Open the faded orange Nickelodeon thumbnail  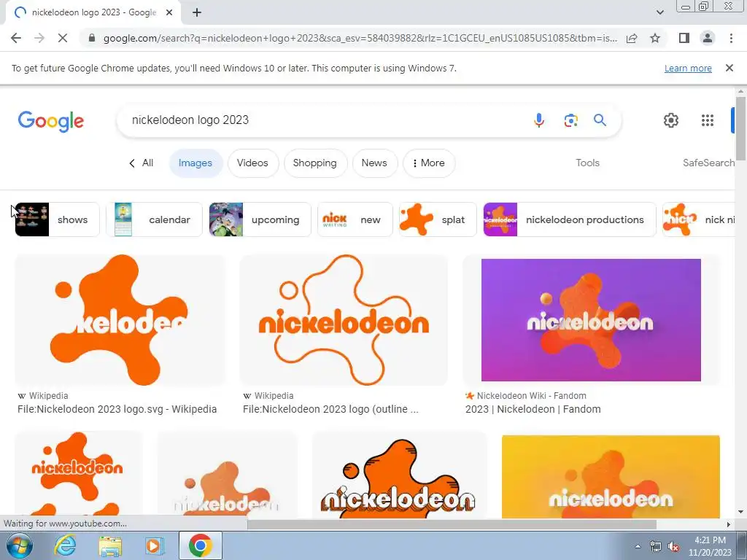coord(227,476)
